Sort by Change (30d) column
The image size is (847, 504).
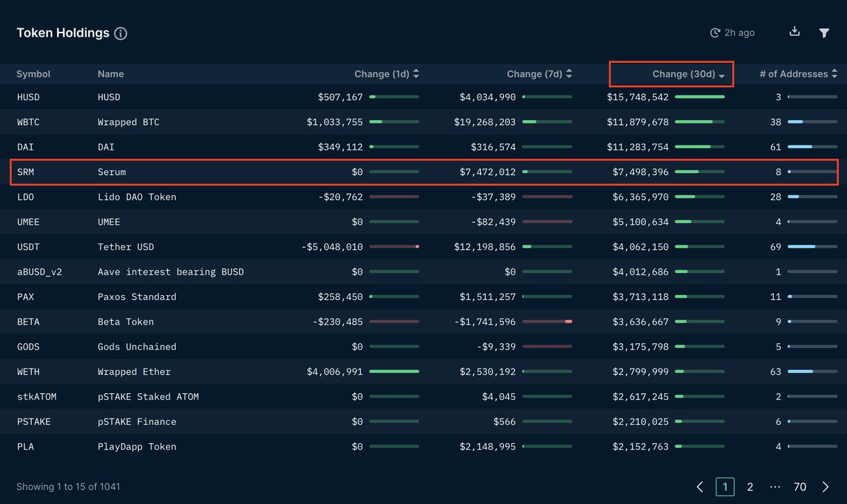(689, 74)
